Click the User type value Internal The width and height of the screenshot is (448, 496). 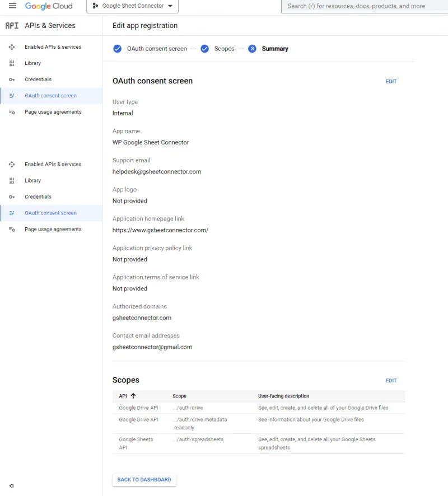coord(123,113)
